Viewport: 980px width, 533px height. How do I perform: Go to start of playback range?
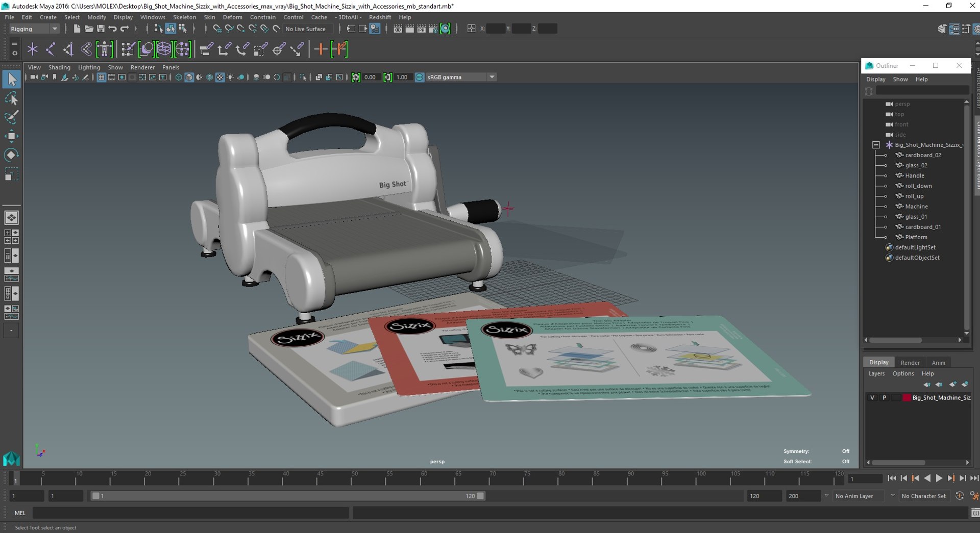(x=892, y=478)
